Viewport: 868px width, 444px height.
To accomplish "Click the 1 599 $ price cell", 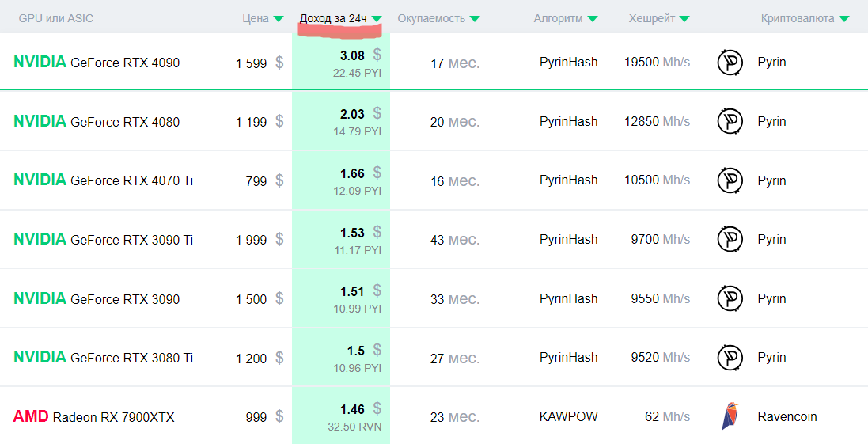I will click(x=260, y=63).
